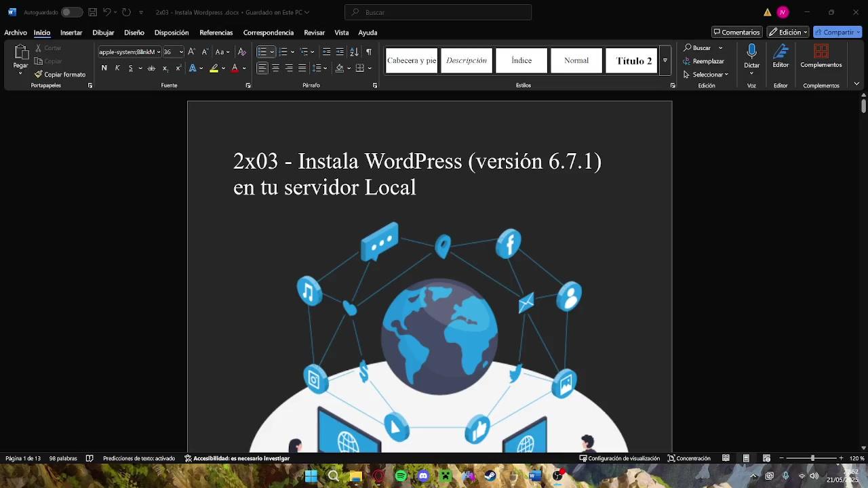Apply italic with the K button
Image resolution: width=868 pixels, height=488 pixels.
point(117,68)
